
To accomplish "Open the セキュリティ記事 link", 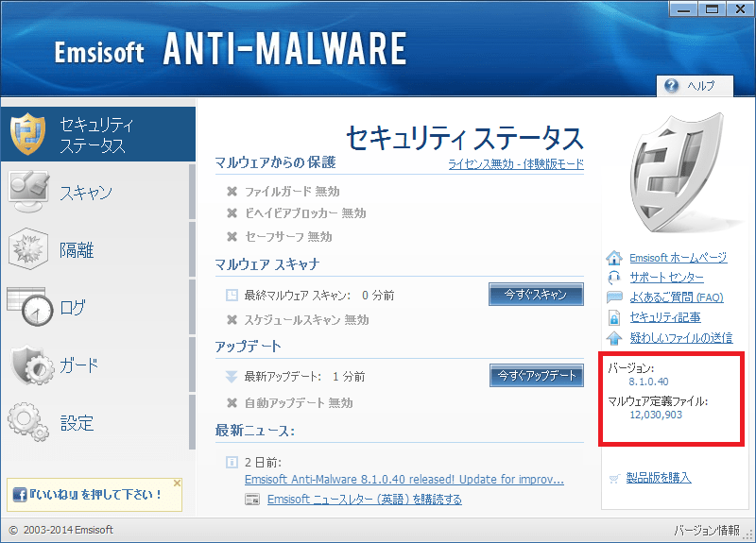I will click(x=665, y=317).
